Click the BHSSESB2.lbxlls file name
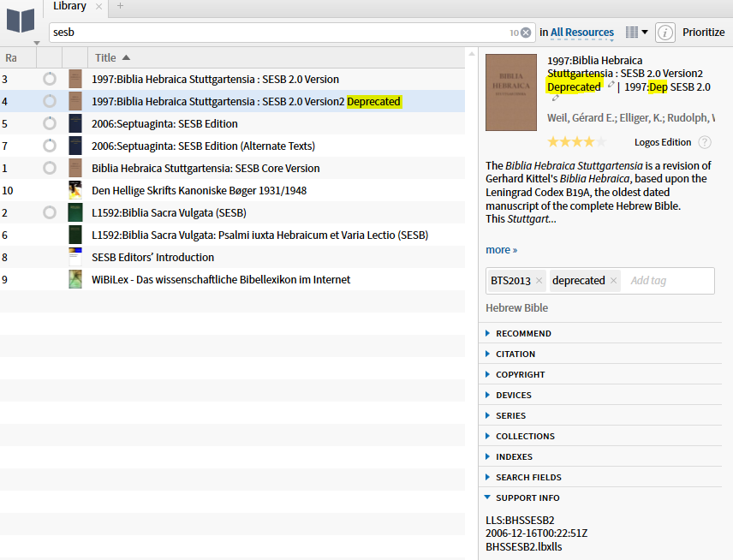The height and width of the screenshot is (560, 733). coord(523,547)
